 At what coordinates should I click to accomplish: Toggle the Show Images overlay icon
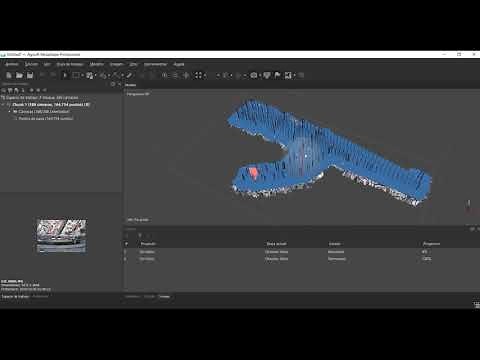coord(288,75)
